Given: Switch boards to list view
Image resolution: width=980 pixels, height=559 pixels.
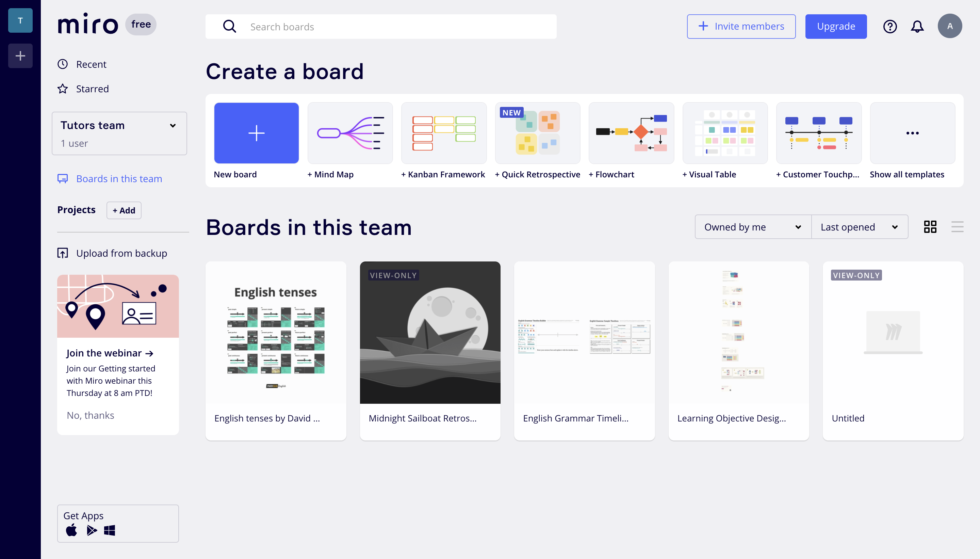Looking at the screenshot, I should [x=957, y=227].
